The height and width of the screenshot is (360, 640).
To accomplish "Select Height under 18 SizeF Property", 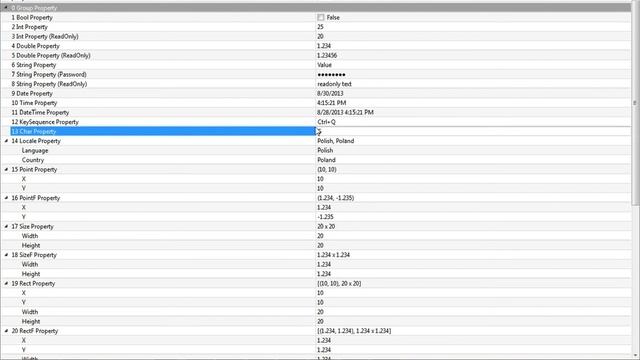I will (x=316, y=274).
